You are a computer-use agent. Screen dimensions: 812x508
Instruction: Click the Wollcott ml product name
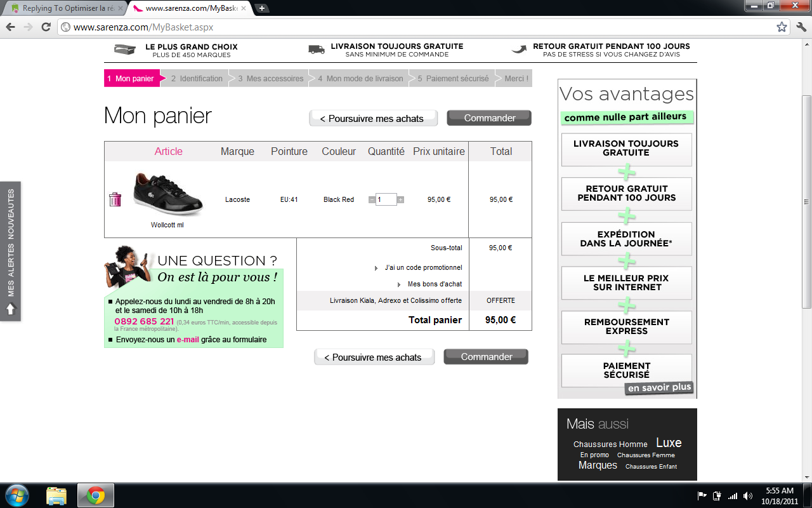click(x=167, y=225)
